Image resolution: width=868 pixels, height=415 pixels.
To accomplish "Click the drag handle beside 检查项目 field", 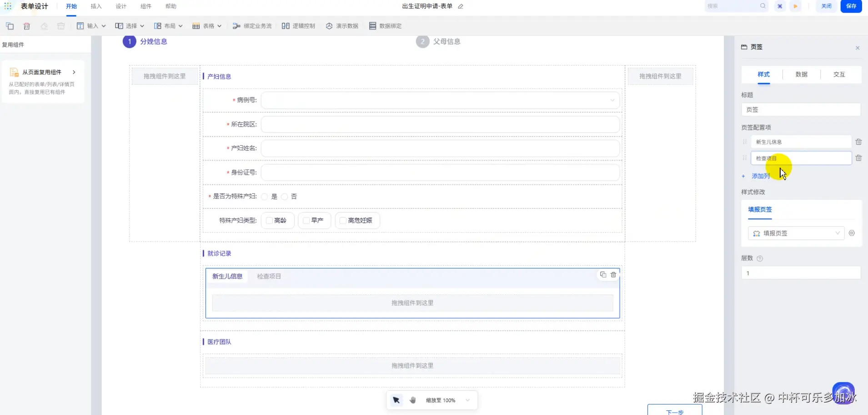I will pos(745,158).
